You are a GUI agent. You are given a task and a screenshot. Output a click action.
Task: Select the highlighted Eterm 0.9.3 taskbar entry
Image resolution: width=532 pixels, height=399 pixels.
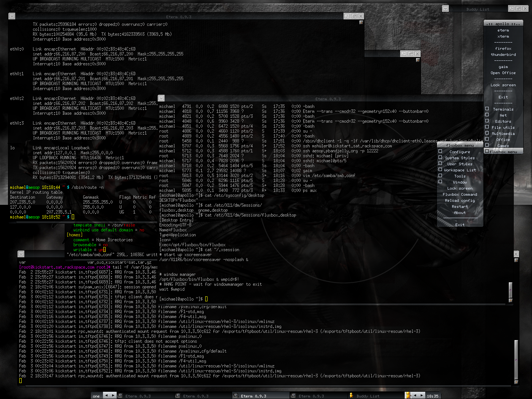tap(260, 396)
